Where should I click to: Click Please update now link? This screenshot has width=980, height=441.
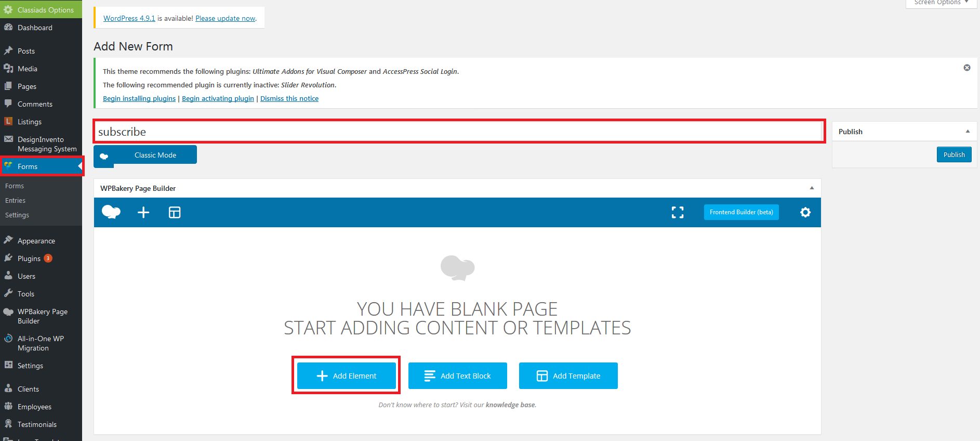coord(226,18)
